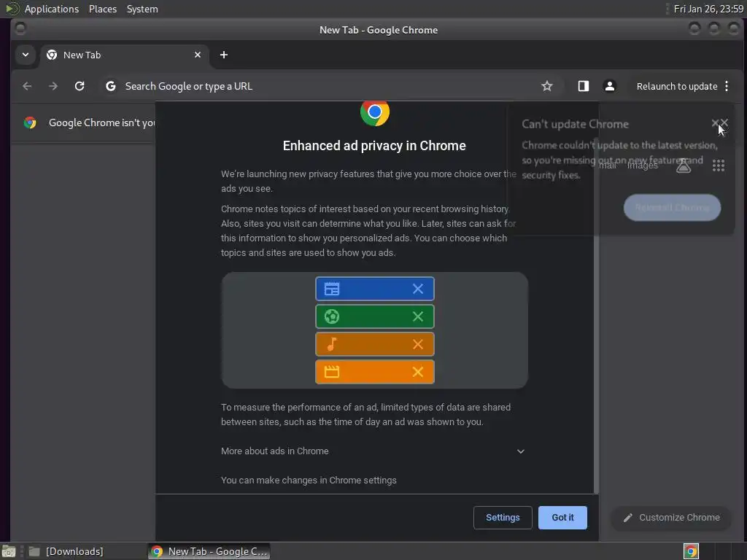
Task: Remove the blue news topic chip
Action: (x=418, y=289)
